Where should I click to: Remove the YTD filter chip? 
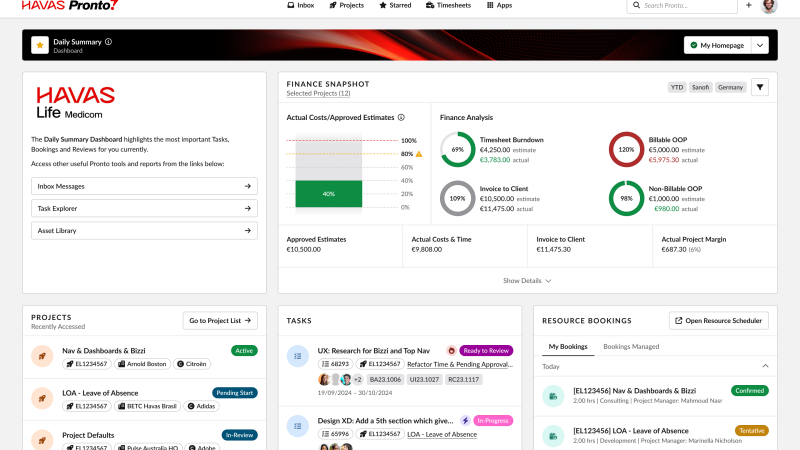pos(677,87)
